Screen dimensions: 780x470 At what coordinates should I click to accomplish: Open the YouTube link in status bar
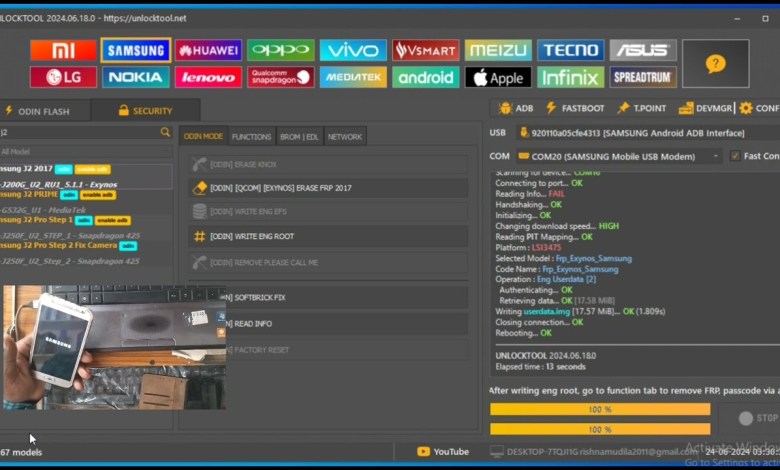(x=443, y=452)
